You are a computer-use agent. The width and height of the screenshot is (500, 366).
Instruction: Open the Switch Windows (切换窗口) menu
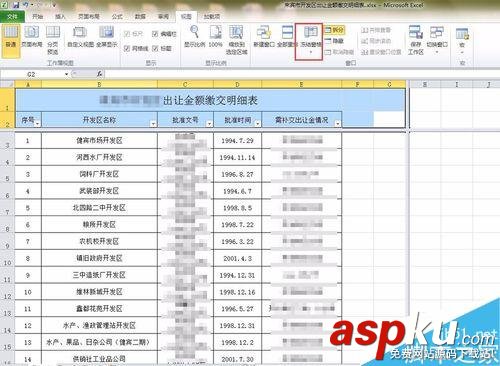[x=437, y=40]
